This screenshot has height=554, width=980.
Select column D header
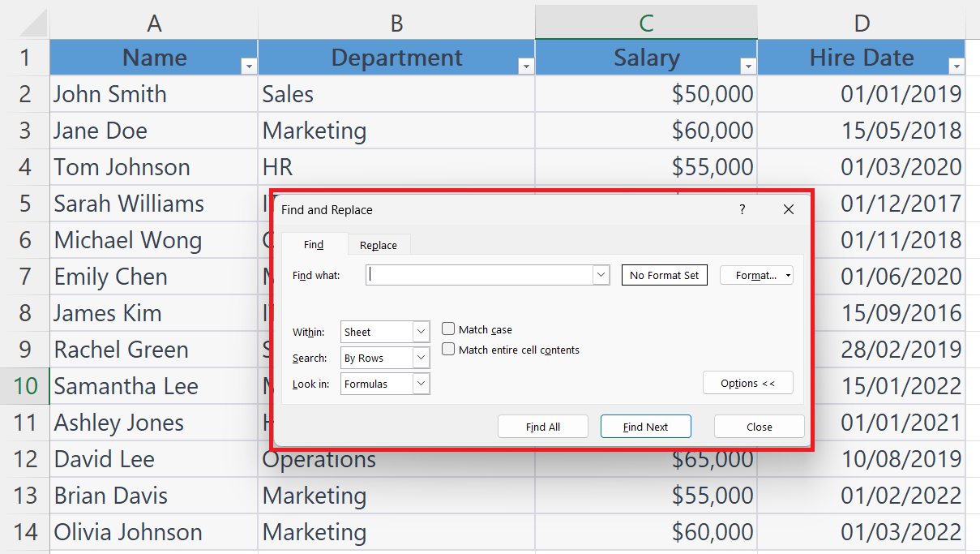pos(862,24)
